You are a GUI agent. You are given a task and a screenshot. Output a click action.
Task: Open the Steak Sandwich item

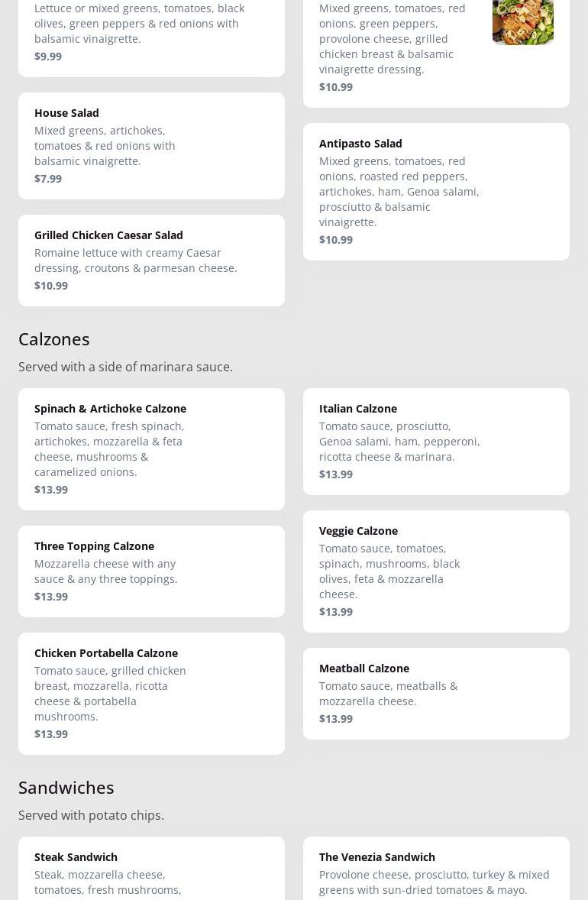[x=151, y=871]
